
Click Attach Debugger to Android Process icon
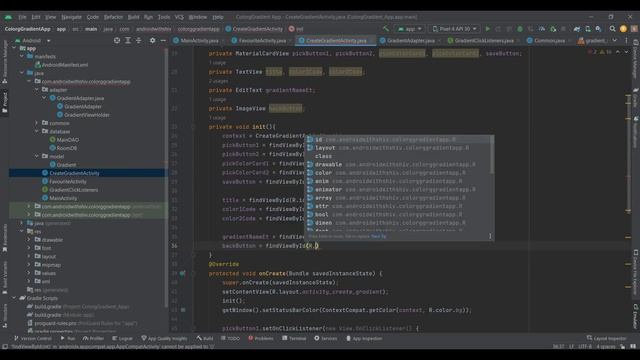(553, 29)
